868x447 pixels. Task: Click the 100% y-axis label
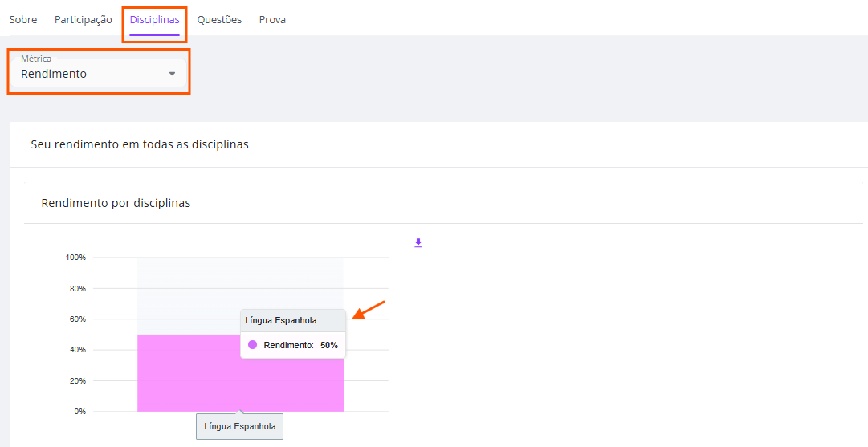[x=75, y=258]
